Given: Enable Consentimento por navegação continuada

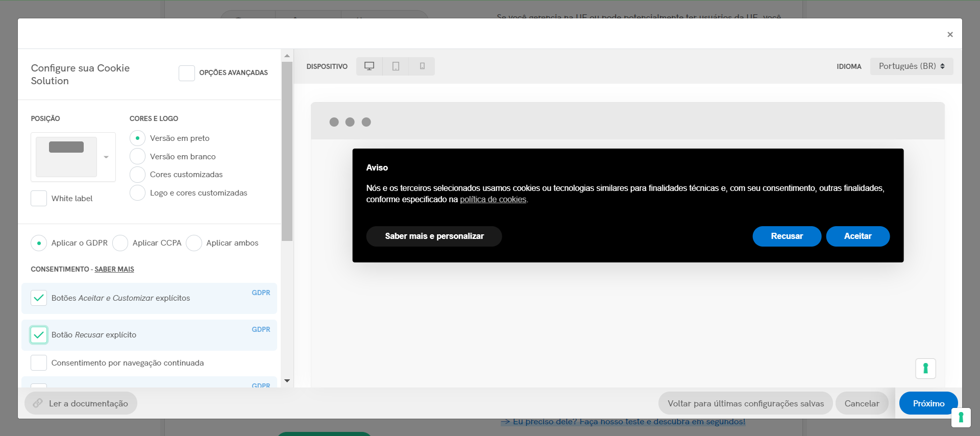Looking at the screenshot, I should point(39,363).
